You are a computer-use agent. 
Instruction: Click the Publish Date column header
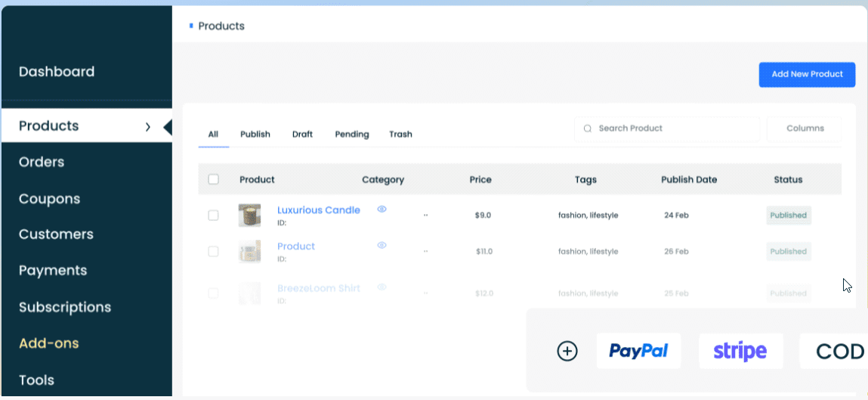pyautogui.click(x=689, y=179)
